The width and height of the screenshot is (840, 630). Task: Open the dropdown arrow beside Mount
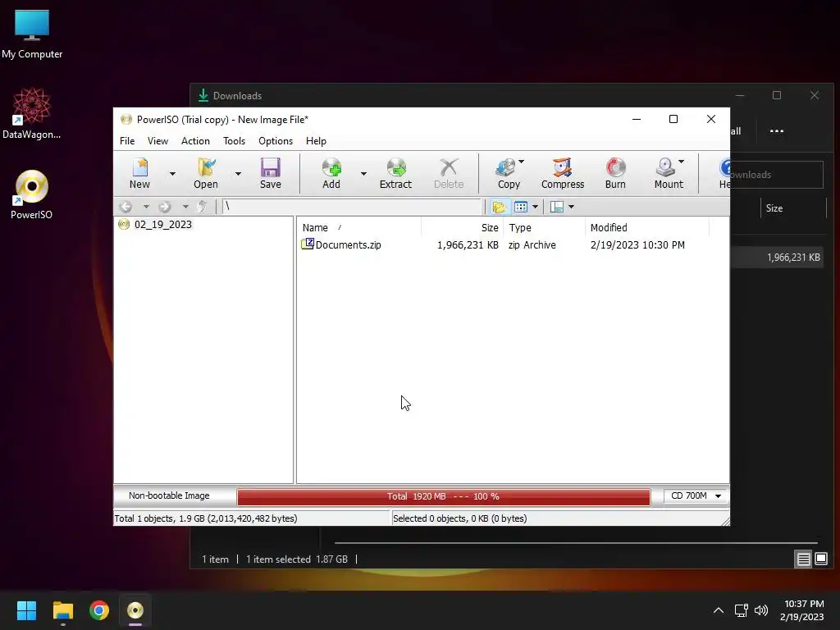coord(682,162)
